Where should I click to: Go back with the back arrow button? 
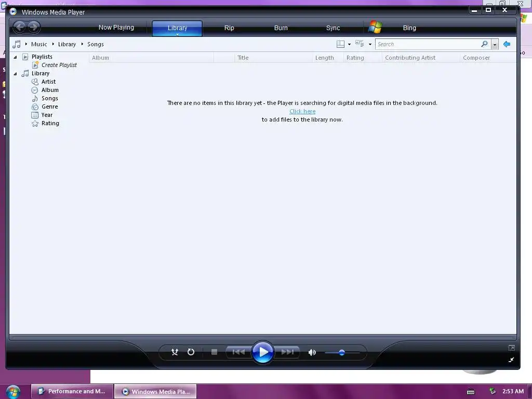(x=20, y=27)
